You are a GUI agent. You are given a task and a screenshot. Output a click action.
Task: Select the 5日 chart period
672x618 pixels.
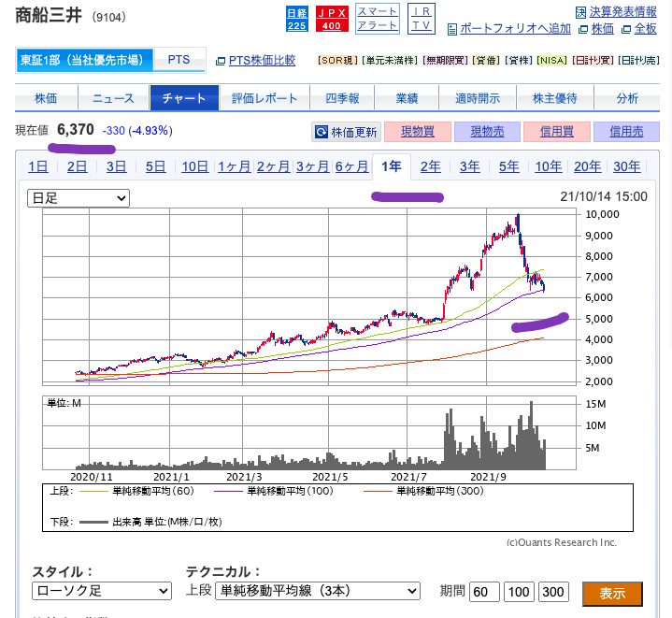coord(155,166)
